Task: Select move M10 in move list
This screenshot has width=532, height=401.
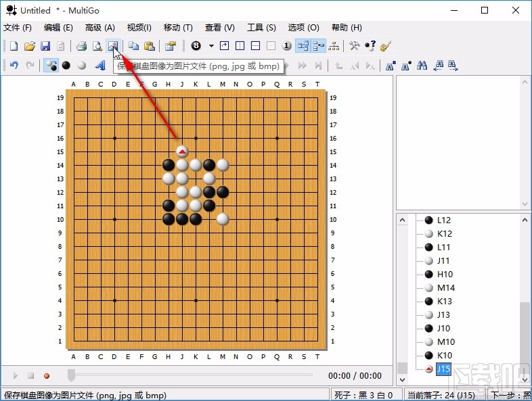Action: 446,341
